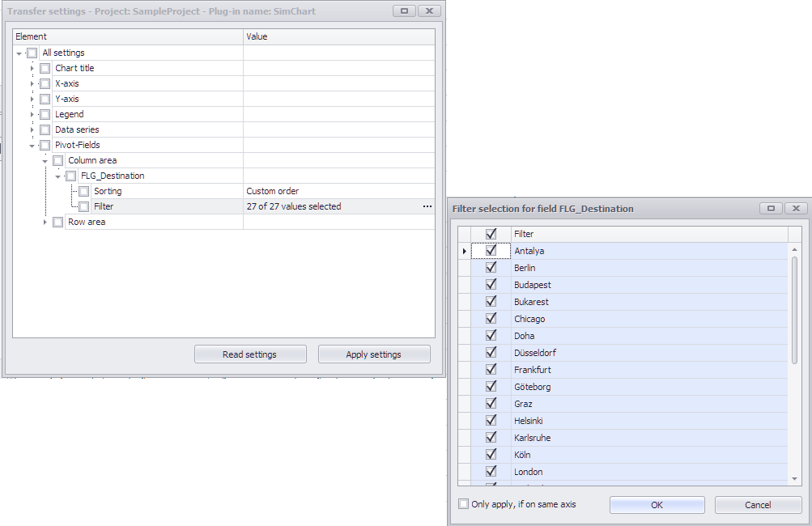
Task: Close the Filter selection dialog
Action: click(797, 208)
